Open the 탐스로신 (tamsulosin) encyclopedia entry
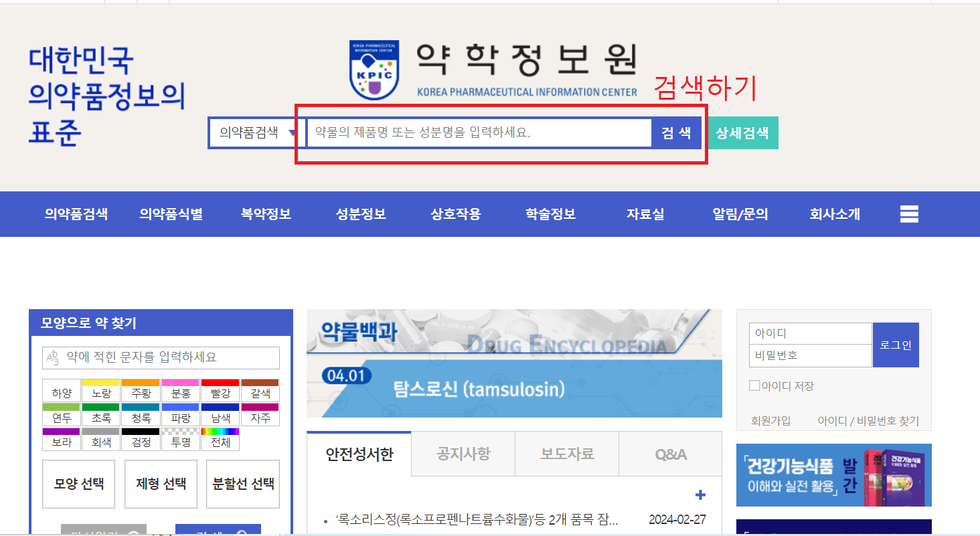Viewport: 980px width, 536px height. click(x=479, y=389)
